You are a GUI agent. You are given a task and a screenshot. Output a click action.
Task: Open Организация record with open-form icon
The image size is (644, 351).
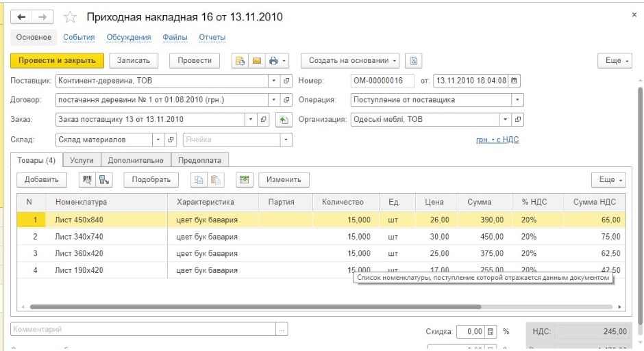pyautogui.click(x=517, y=119)
